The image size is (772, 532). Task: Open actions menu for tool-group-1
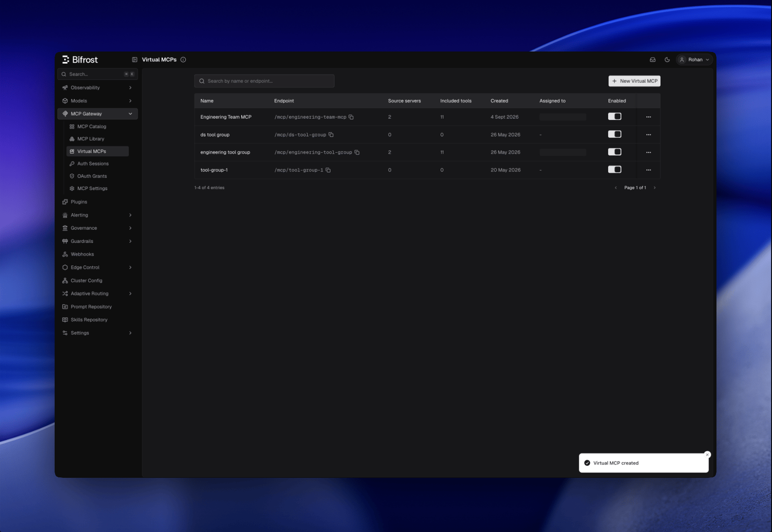[649, 170]
